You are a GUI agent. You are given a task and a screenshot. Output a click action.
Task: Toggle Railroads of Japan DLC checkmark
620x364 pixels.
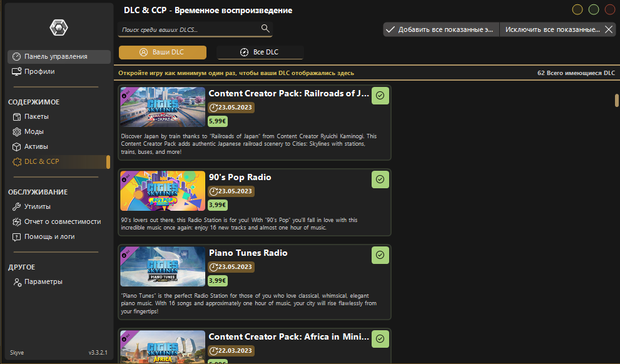[x=380, y=96]
